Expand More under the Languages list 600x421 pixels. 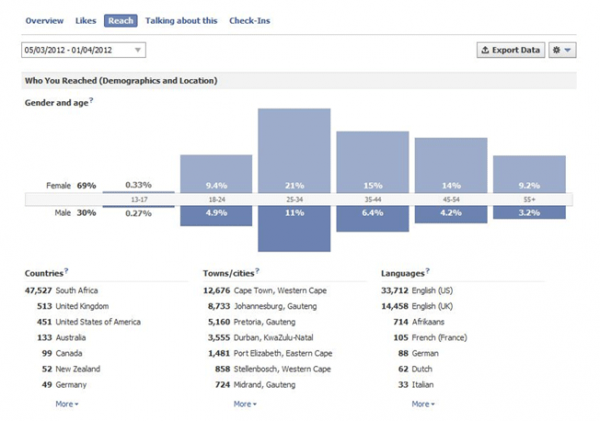point(423,404)
